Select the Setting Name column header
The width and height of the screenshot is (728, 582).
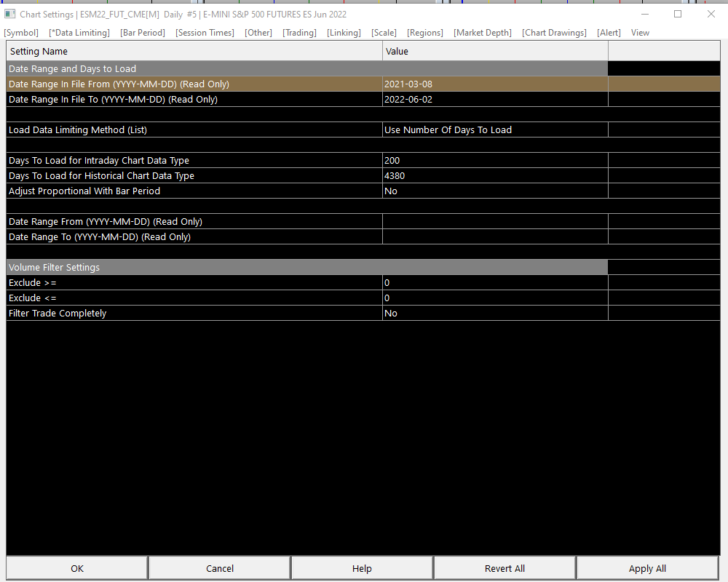coord(194,51)
